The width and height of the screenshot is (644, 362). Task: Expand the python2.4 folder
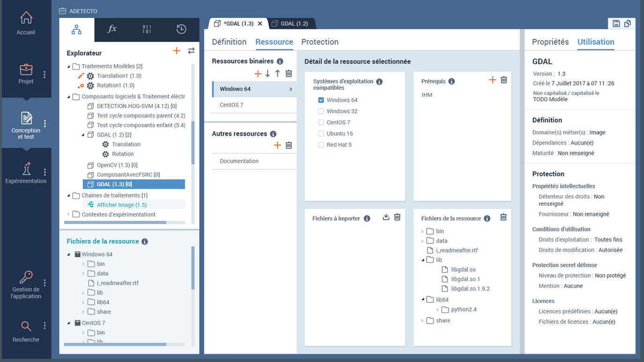click(438, 310)
